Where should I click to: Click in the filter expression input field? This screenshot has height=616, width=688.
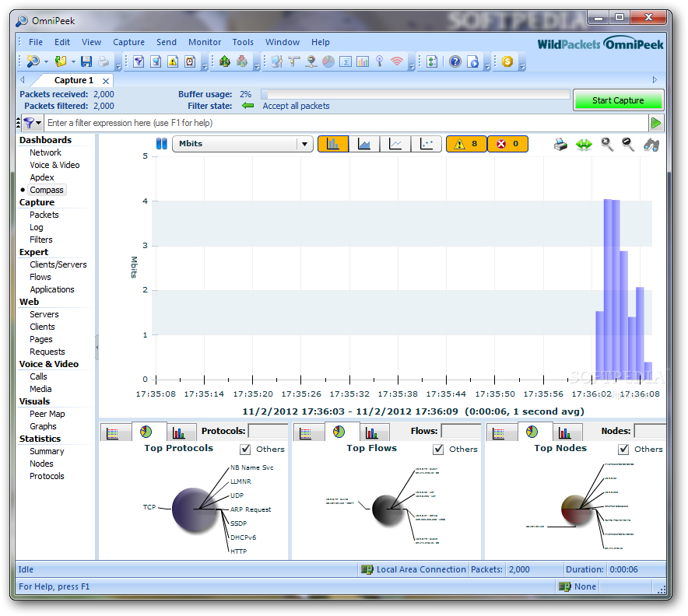tap(346, 123)
